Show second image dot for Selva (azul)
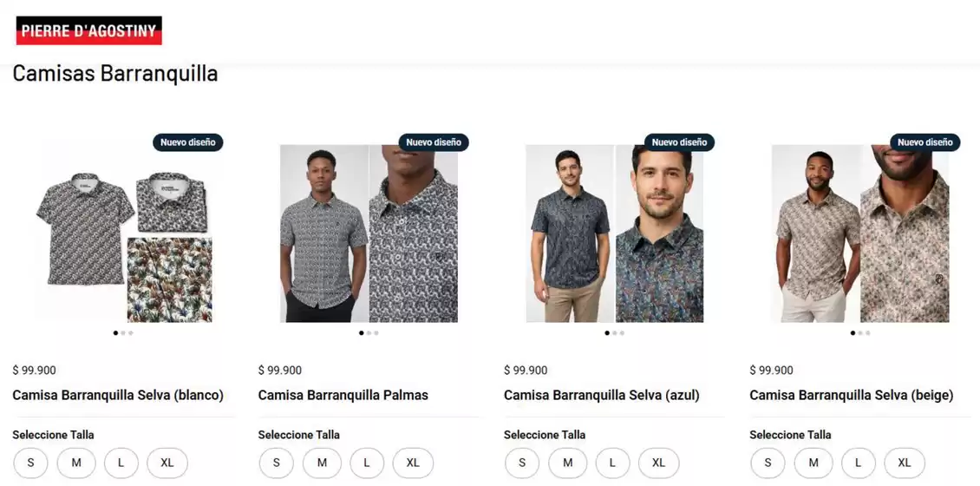This screenshot has width=980, height=486. [x=614, y=332]
